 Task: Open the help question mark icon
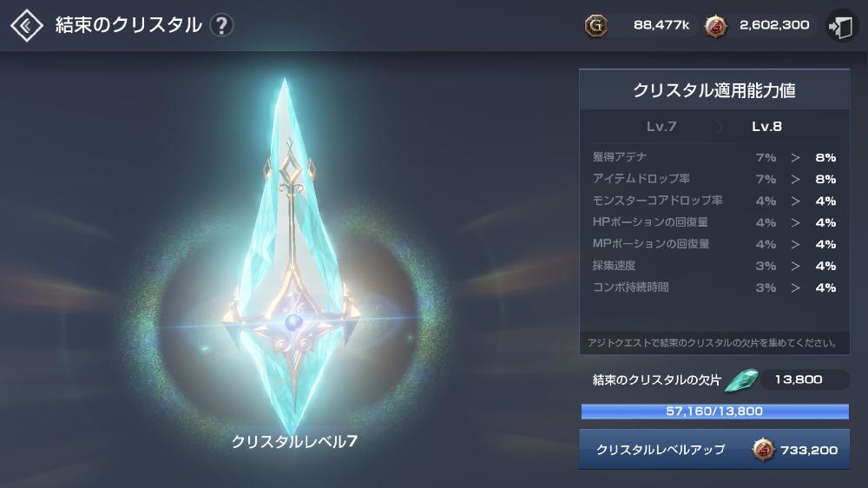coord(221,25)
